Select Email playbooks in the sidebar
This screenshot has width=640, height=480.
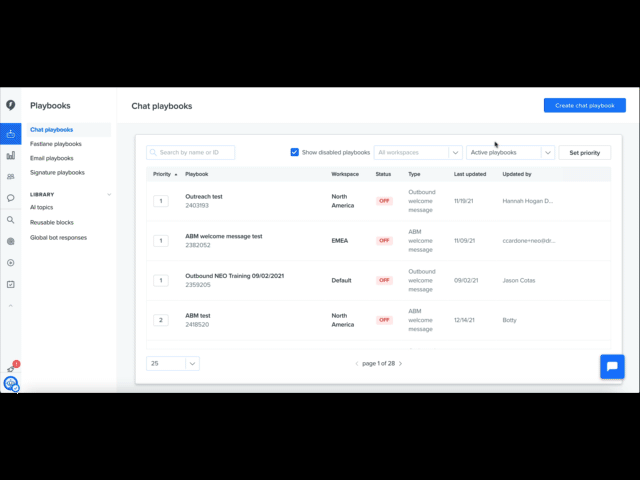[51, 158]
